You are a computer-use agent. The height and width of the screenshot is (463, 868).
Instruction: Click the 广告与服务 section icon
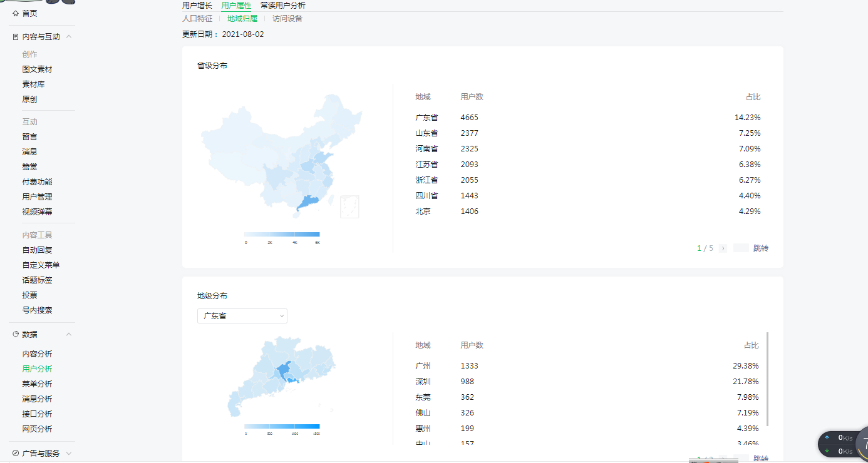pos(16,453)
